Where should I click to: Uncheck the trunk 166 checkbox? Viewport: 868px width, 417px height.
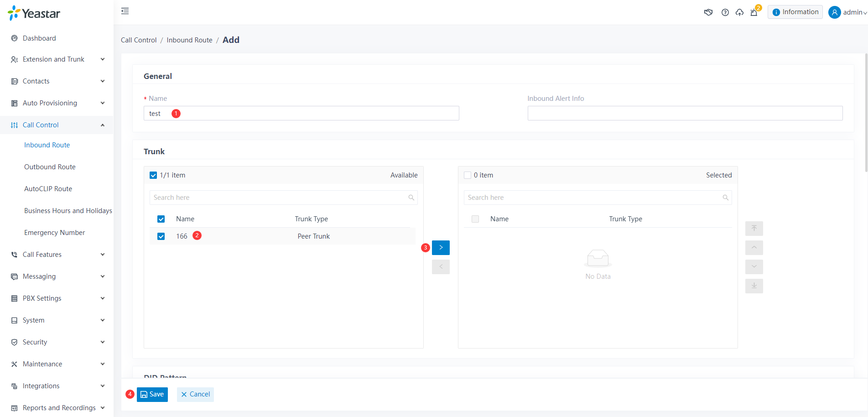click(161, 236)
